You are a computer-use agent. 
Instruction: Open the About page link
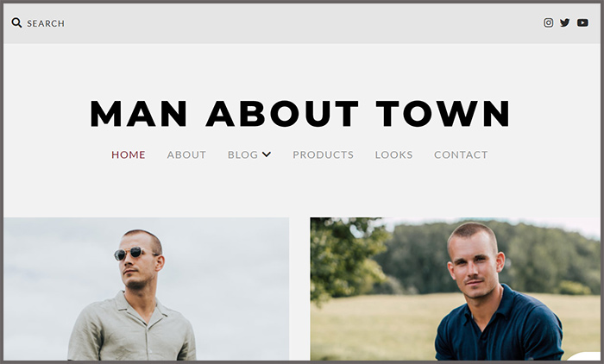click(x=186, y=155)
